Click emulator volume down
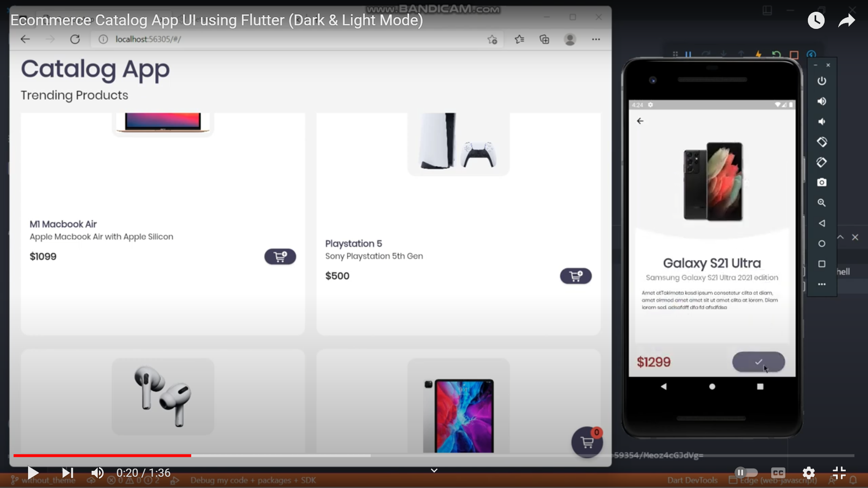Screen dimensions: 868x488 point(822,122)
